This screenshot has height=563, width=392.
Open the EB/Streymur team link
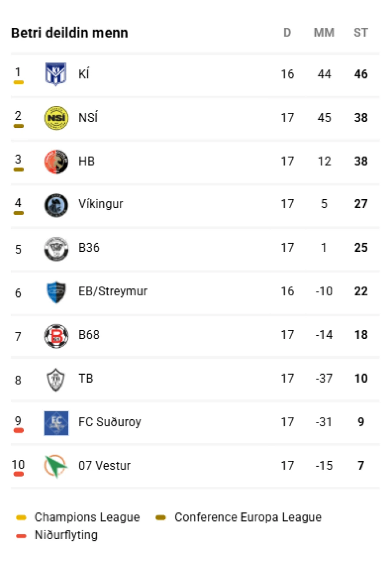(113, 292)
